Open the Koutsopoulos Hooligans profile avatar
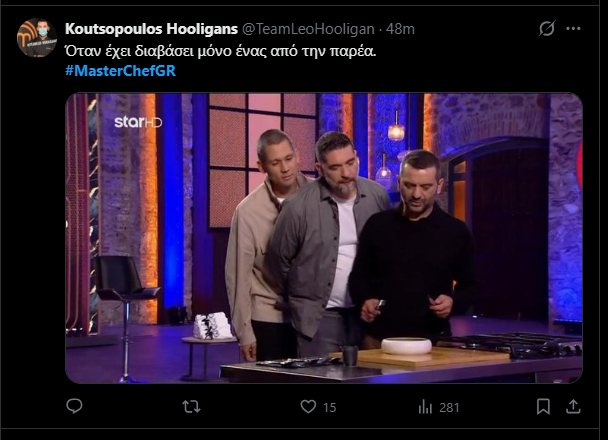This screenshot has height=440, width=608. click(37, 38)
